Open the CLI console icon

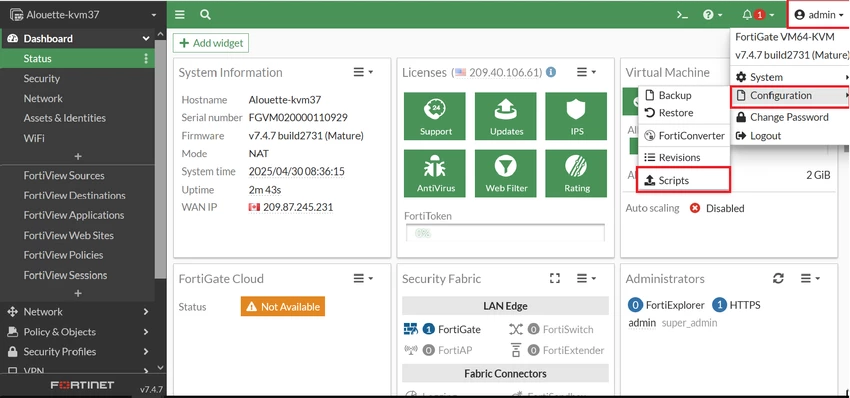[682, 15]
